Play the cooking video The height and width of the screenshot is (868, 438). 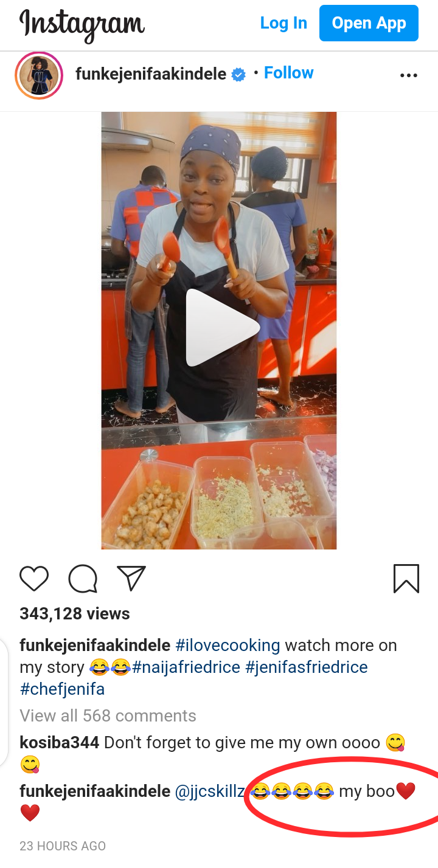click(223, 328)
